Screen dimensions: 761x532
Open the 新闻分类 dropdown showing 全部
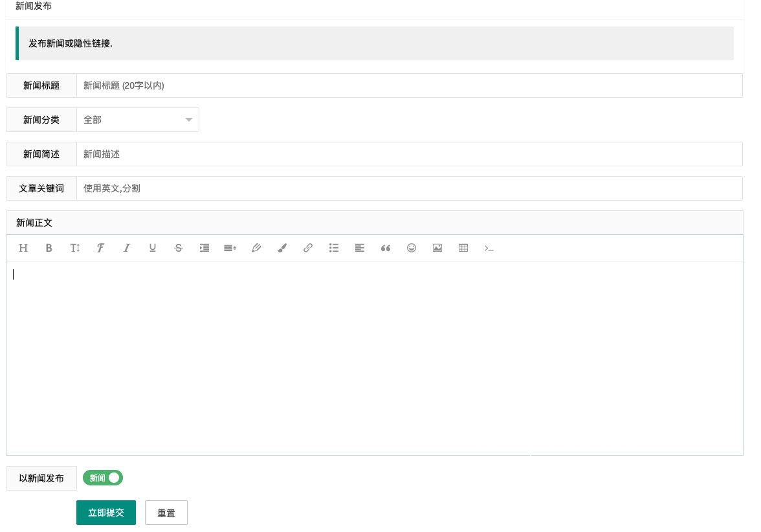tap(137, 120)
